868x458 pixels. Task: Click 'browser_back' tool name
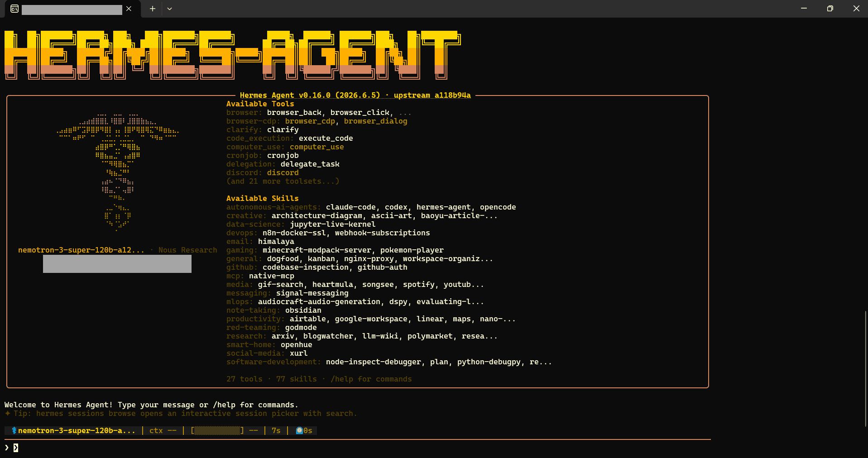click(294, 112)
